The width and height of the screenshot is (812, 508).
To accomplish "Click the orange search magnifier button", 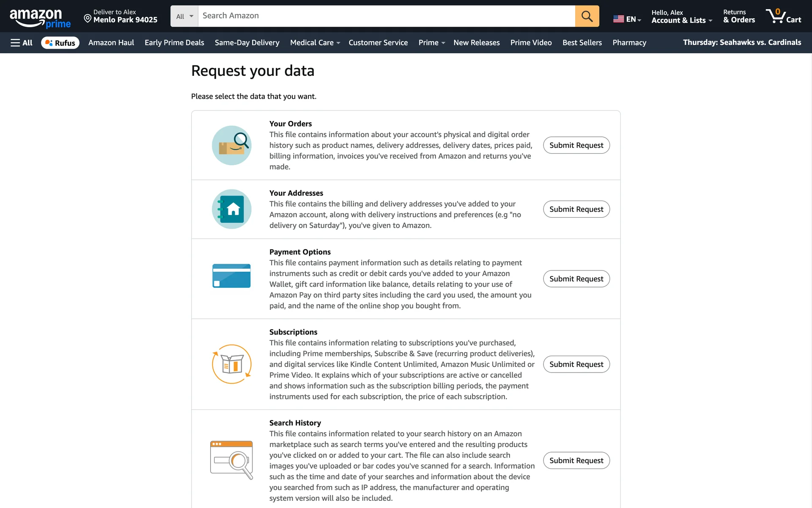I will [x=587, y=16].
